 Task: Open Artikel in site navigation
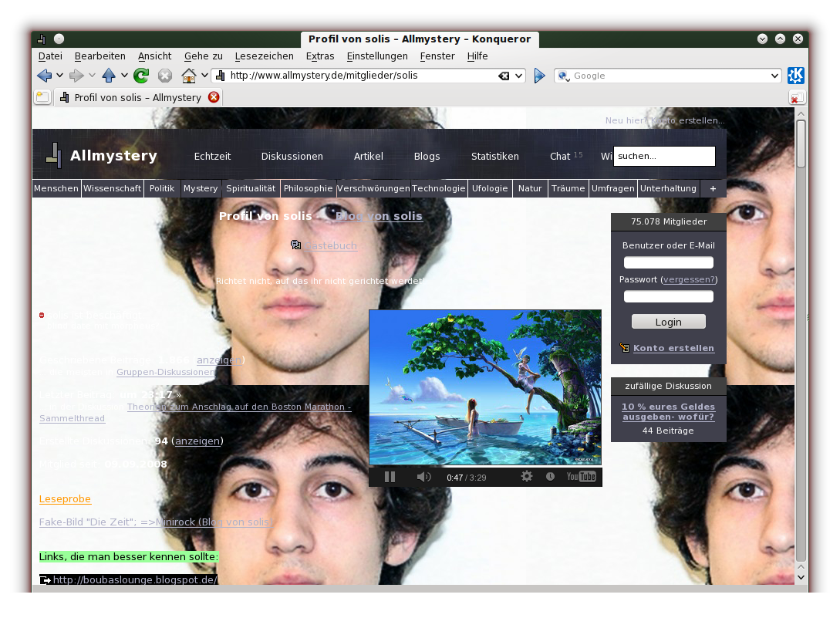point(369,156)
